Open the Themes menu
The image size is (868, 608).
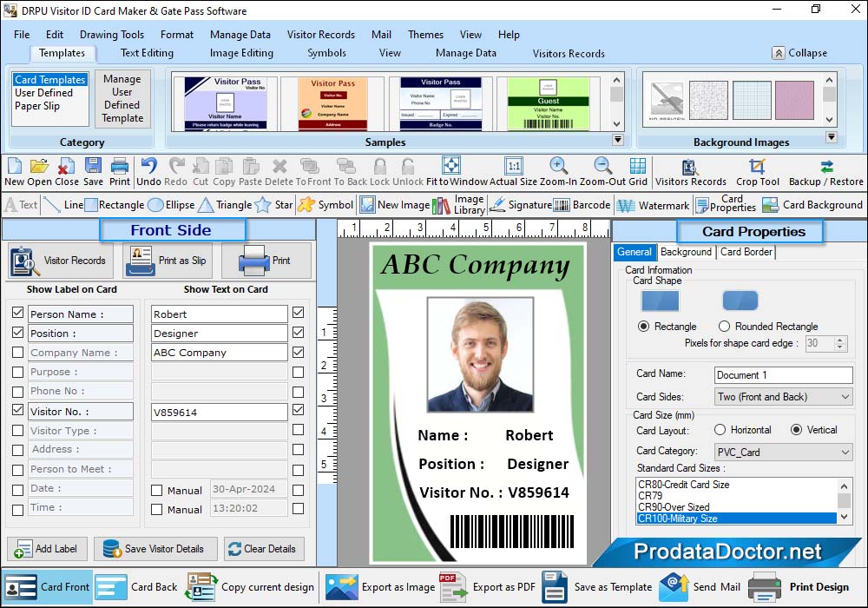pos(425,35)
